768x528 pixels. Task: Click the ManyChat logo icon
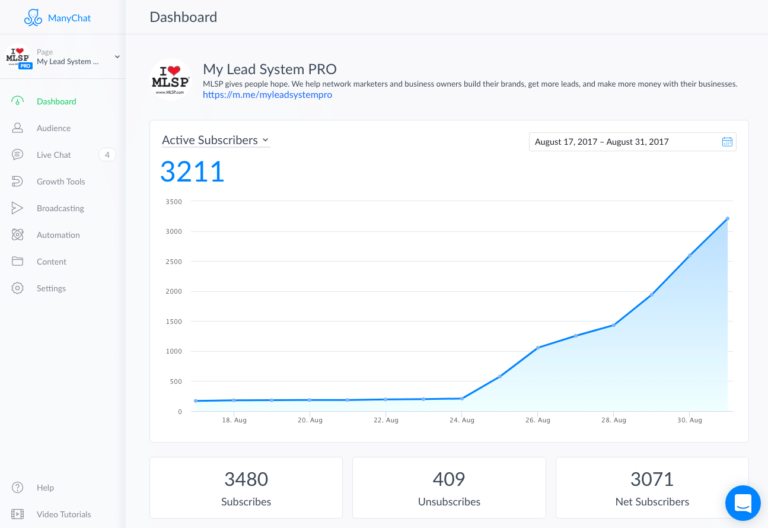click(33, 18)
